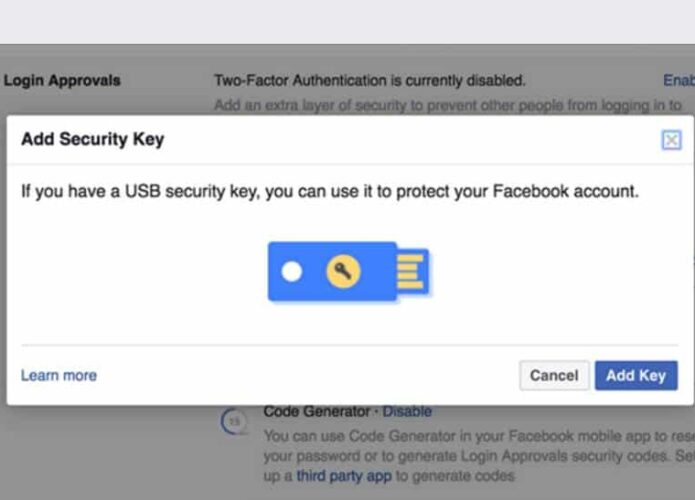Click the yellow key emblem on the USB
Viewport: 695px width, 500px height.
(x=343, y=271)
